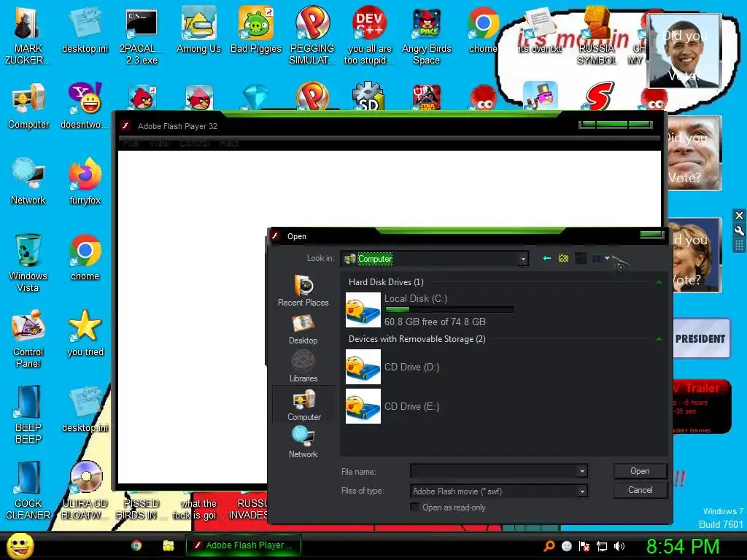Click into the File name input field
The image size is (747, 560).
coord(494,472)
